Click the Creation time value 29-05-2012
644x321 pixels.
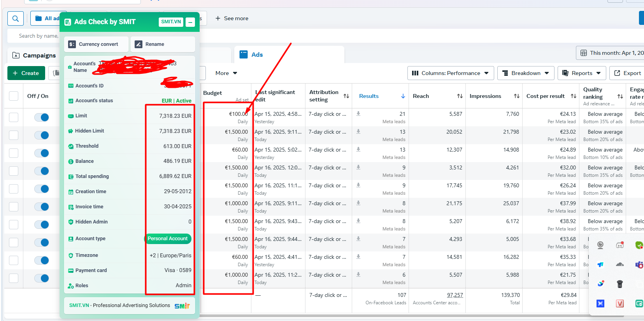[178, 191]
